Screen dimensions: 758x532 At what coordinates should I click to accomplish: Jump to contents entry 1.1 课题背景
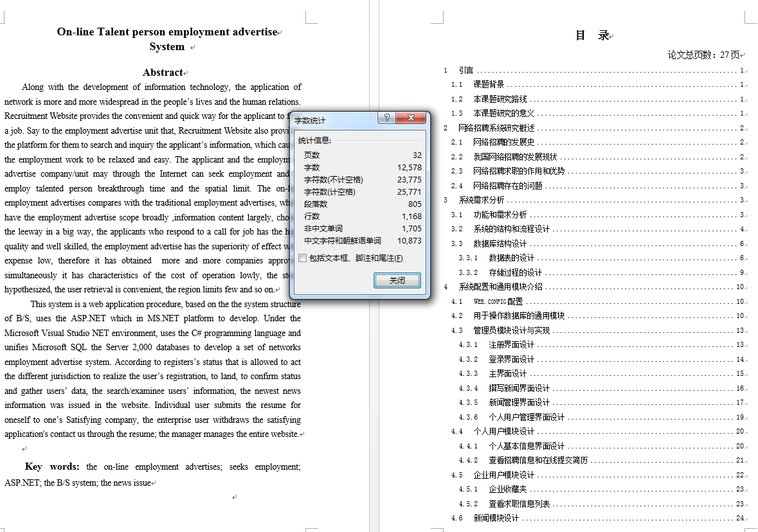599,85
